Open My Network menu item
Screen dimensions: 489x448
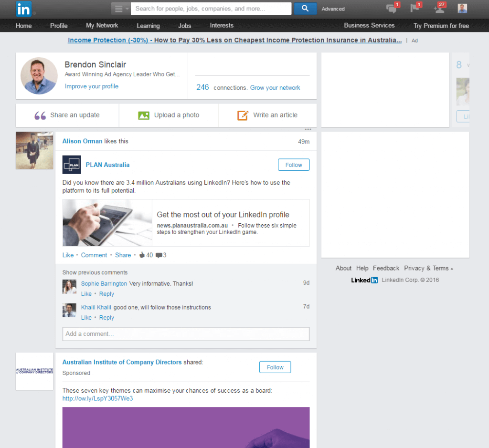pyautogui.click(x=102, y=26)
